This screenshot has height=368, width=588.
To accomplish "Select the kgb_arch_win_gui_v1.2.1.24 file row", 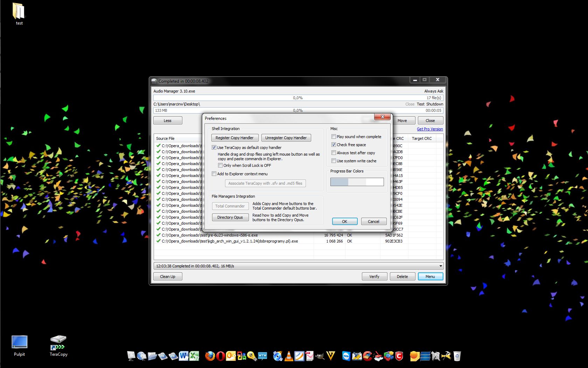I will click(x=298, y=241).
